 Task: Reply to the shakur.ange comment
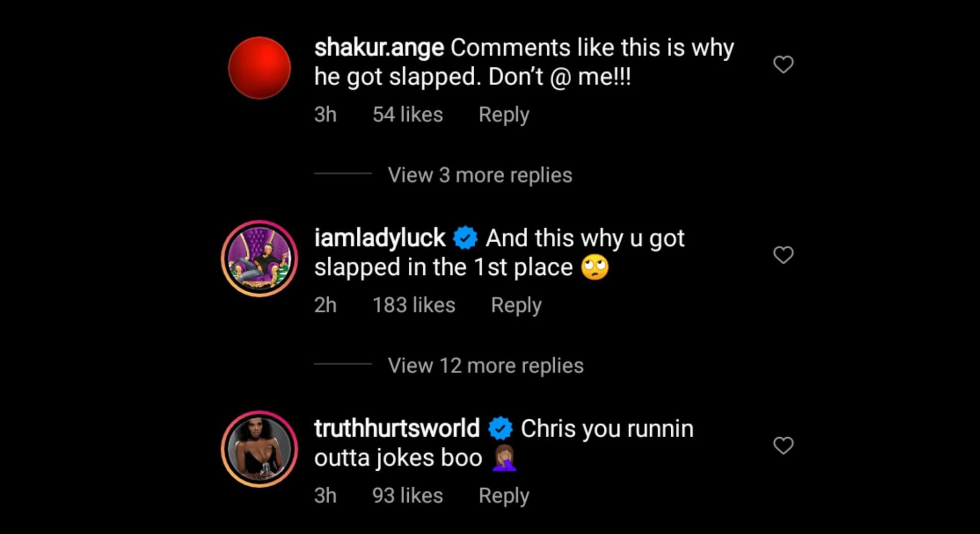coord(504,115)
